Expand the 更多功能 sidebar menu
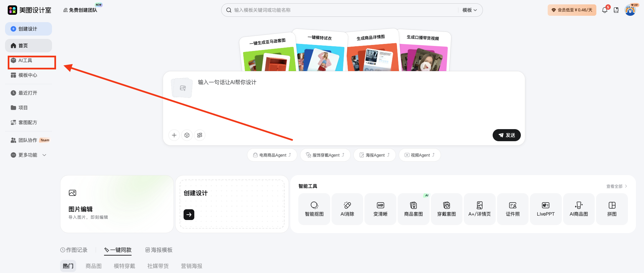 point(29,155)
